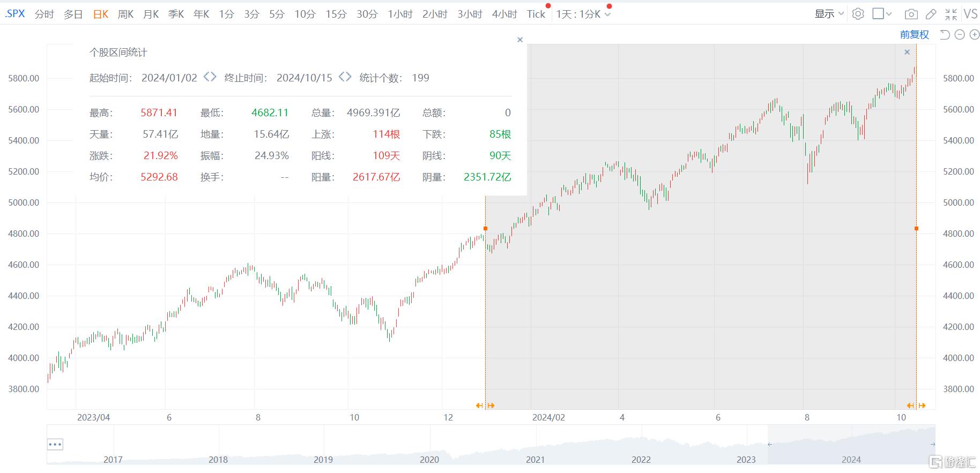
Task: Click navigator window right edge handle
Action: pos(933,444)
